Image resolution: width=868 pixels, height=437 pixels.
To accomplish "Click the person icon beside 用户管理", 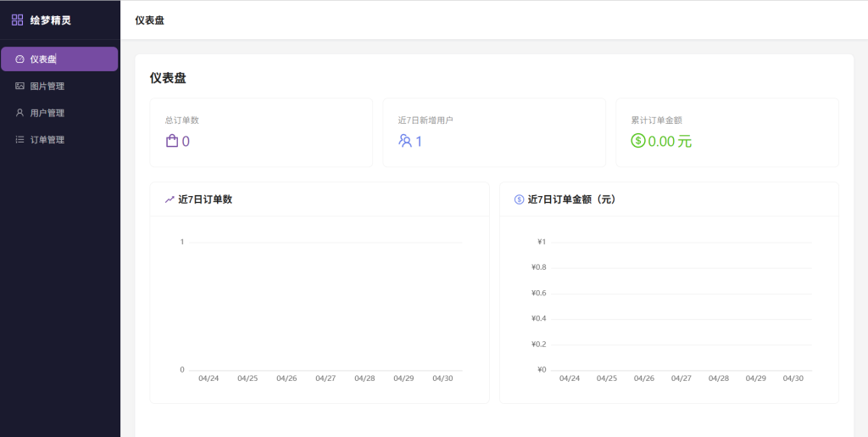I will pyautogui.click(x=20, y=113).
